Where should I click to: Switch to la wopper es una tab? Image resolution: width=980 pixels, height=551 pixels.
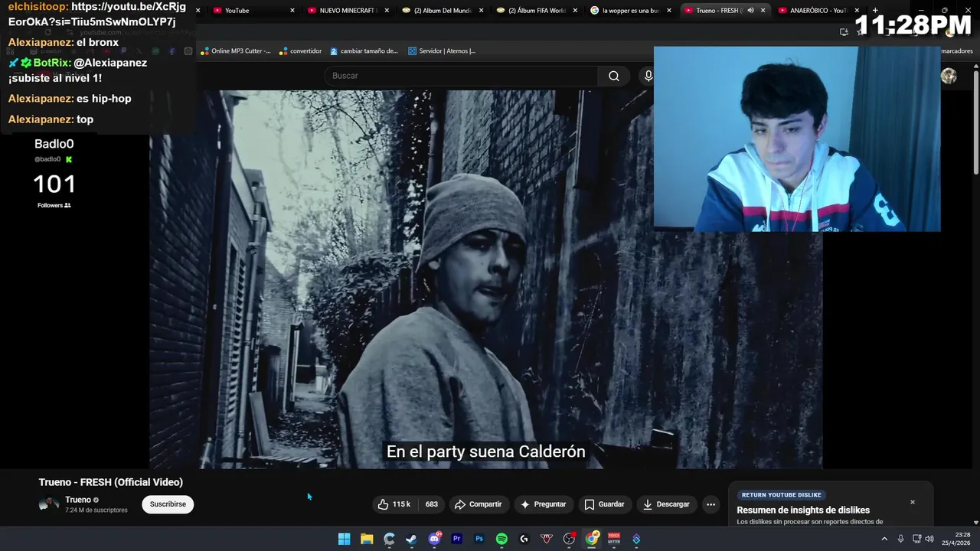(632, 11)
